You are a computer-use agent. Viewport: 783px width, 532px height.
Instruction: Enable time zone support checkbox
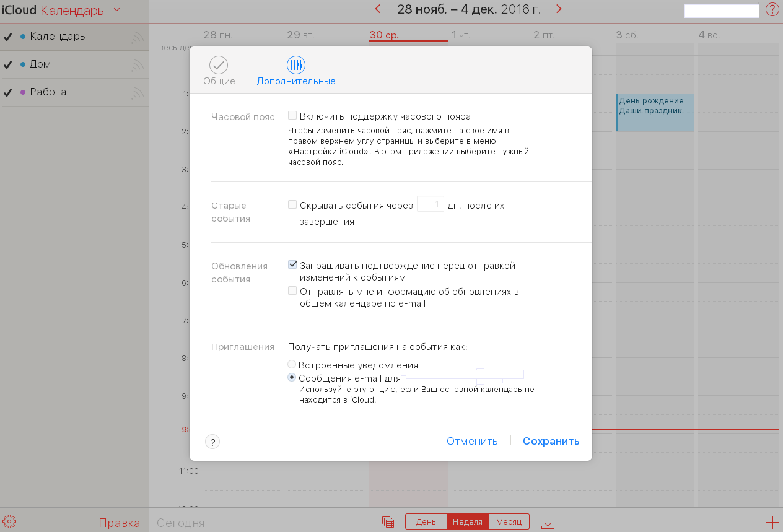click(x=292, y=116)
